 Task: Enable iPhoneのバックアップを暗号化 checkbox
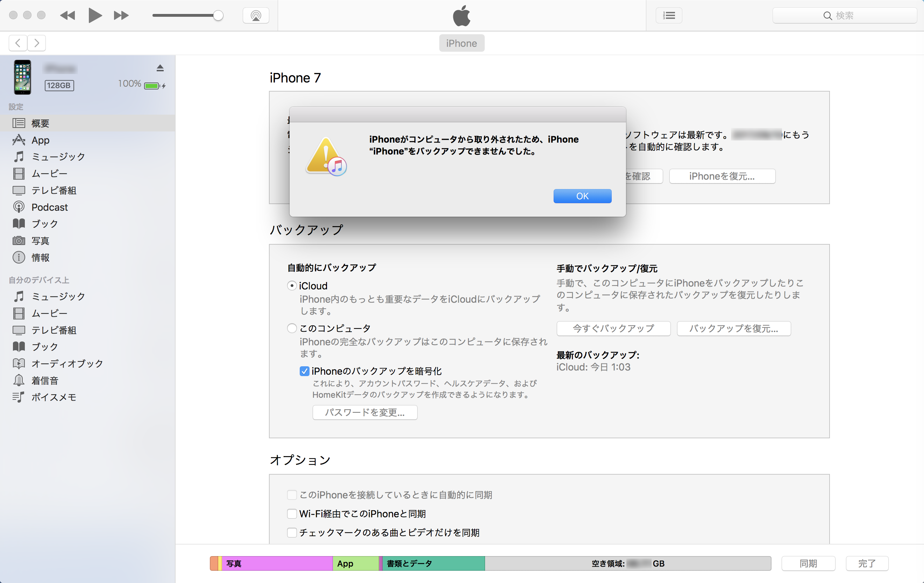304,371
